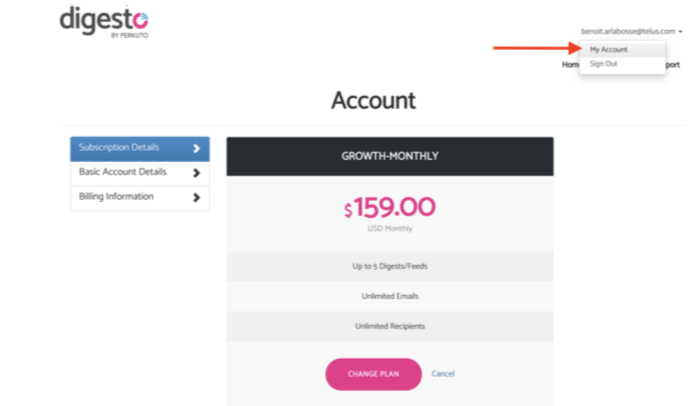Click the Cancel link
Image resolution: width=700 pixels, height=406 pixels.
pyautogui.click(x=443, y=374)
